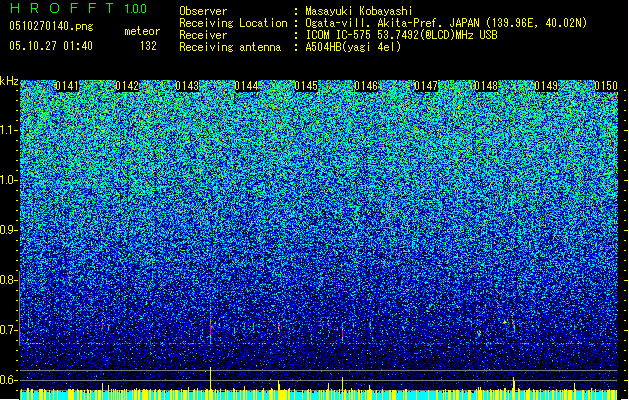
Task: Click the red meteor echo below 0146
Action: (x=342, y=334)
